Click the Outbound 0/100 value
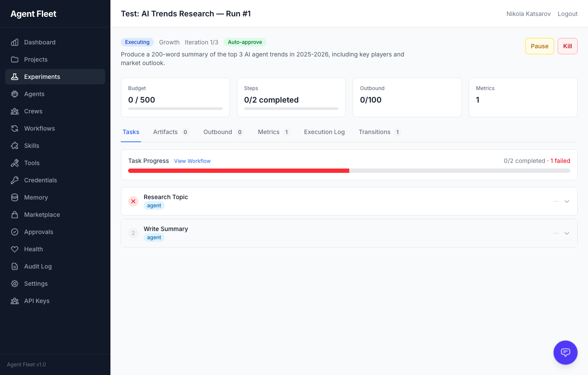Viewport: 588px width, 375px height. [371, 100]
